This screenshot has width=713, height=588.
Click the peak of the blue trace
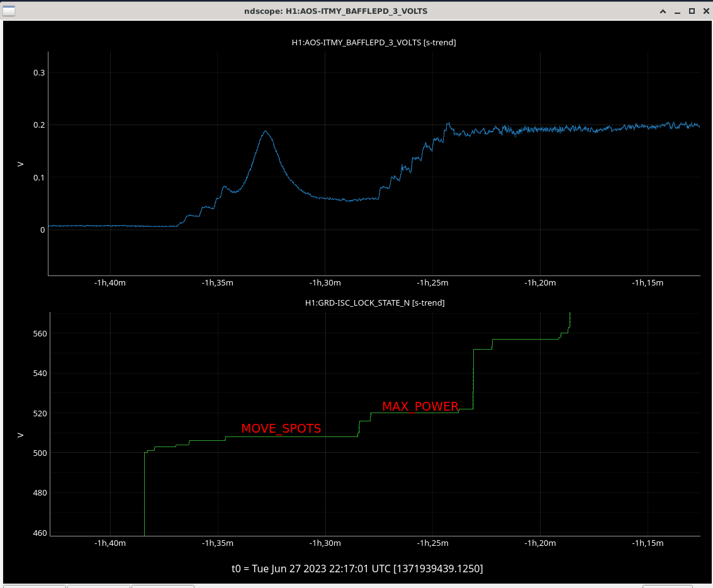pyautogui.click(x=266, y=131)
